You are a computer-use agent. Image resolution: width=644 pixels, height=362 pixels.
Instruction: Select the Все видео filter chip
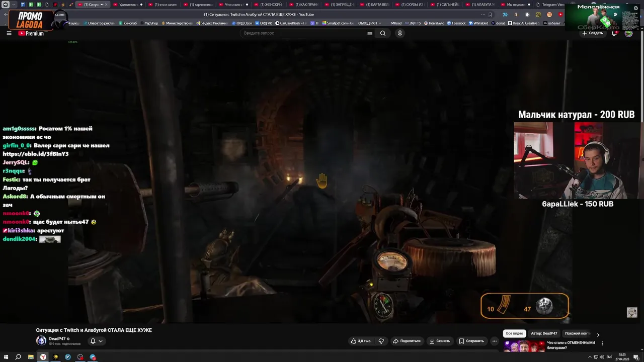click(x=514, y=333)
